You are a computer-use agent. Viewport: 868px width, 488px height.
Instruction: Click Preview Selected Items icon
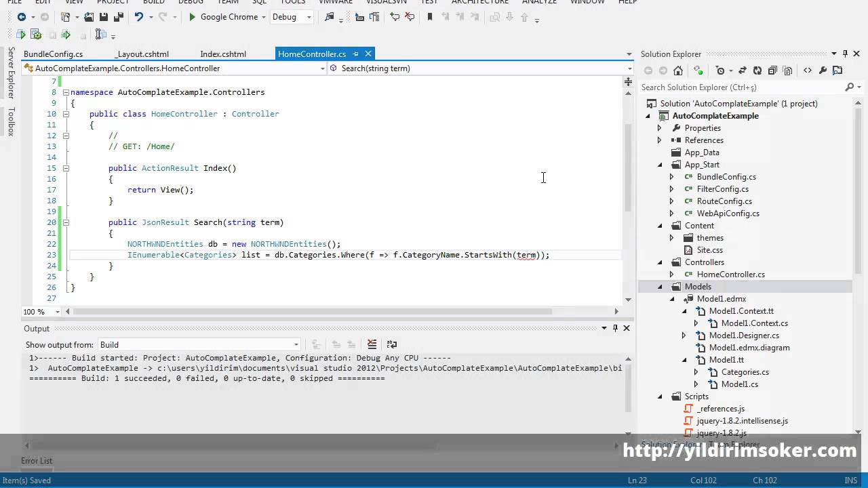pos(837,70)
